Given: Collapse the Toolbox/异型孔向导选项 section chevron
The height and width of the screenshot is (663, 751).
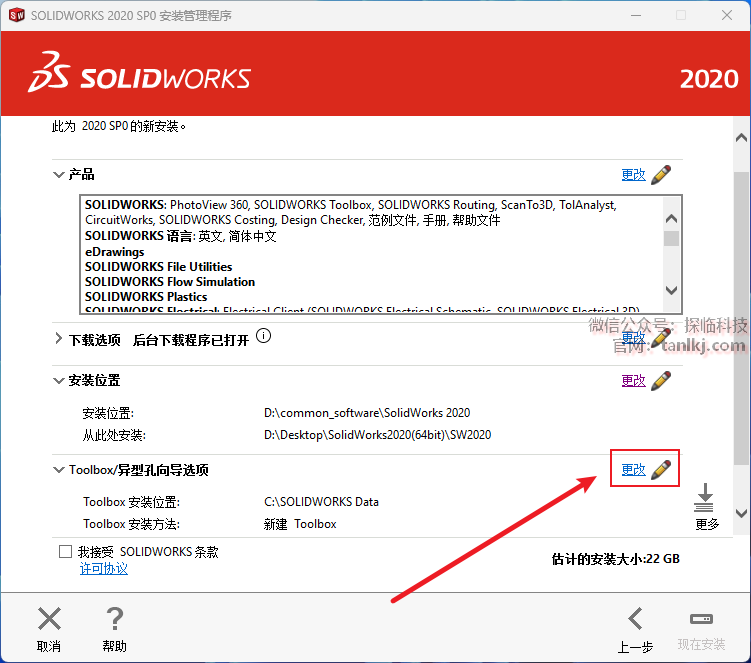Looking at the screenshot, I should click(58, 469).
